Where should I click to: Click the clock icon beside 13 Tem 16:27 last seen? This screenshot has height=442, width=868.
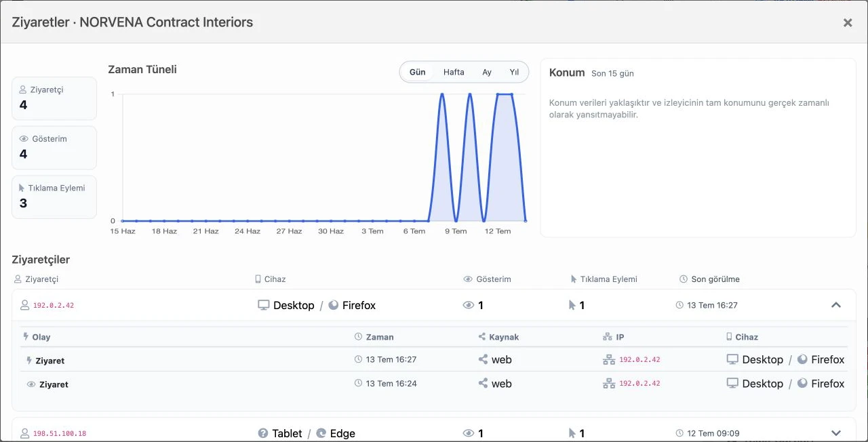[x=679, y=305]
